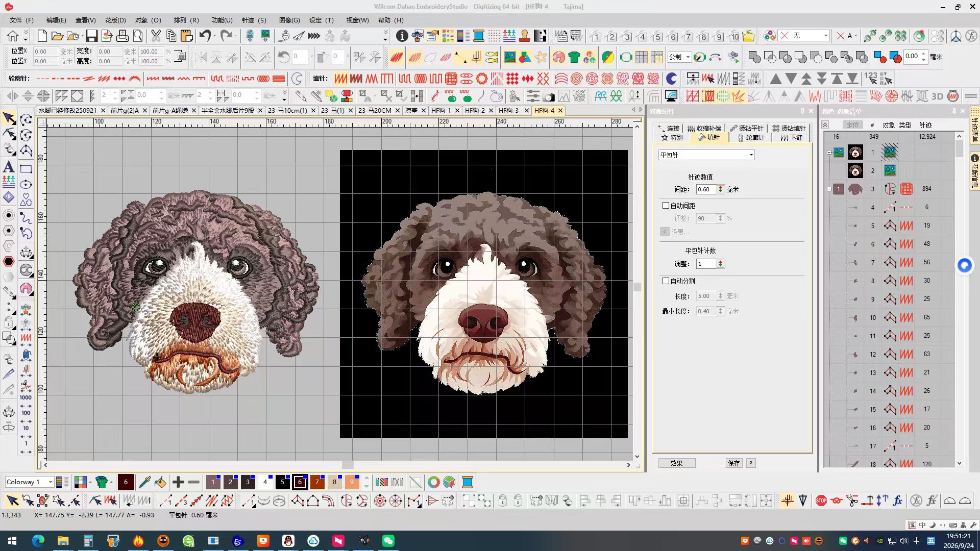The width and height of the screenshot is (980, 551).
Task: Click the thread spool icon in color toolbar
Action: click(x=467, y=482)
